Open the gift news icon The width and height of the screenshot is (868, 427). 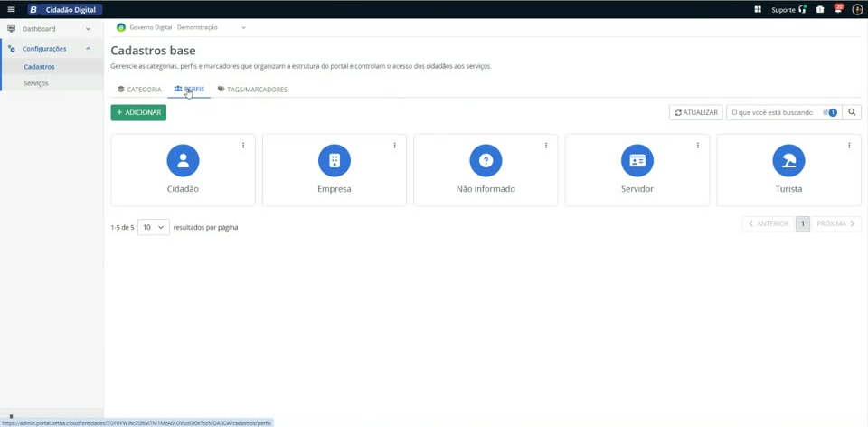[820, 9]
